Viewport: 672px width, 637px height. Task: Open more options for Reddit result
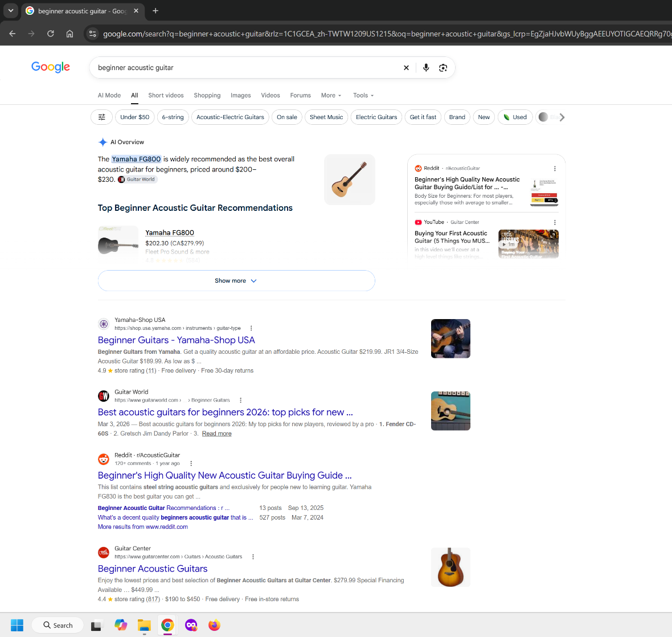pyautogui.click(x=191, y=463)
